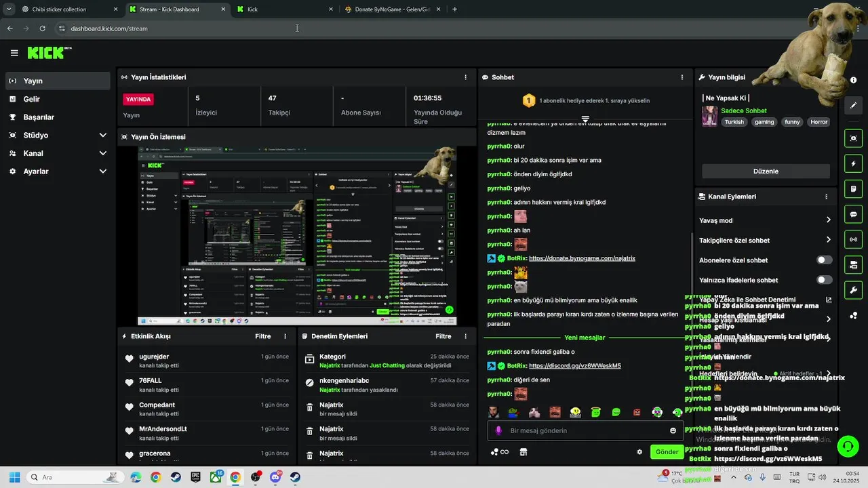Click the Gönder send button

point(666,452)
